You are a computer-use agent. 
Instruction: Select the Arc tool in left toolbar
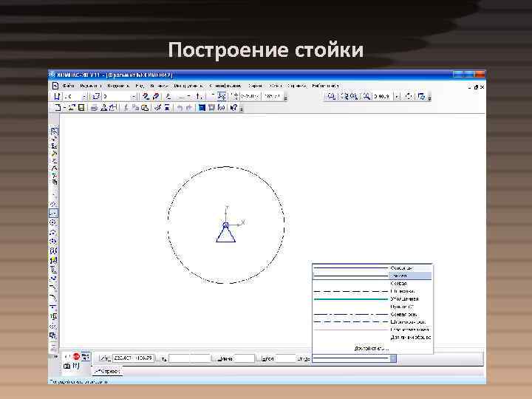(53, 233)
